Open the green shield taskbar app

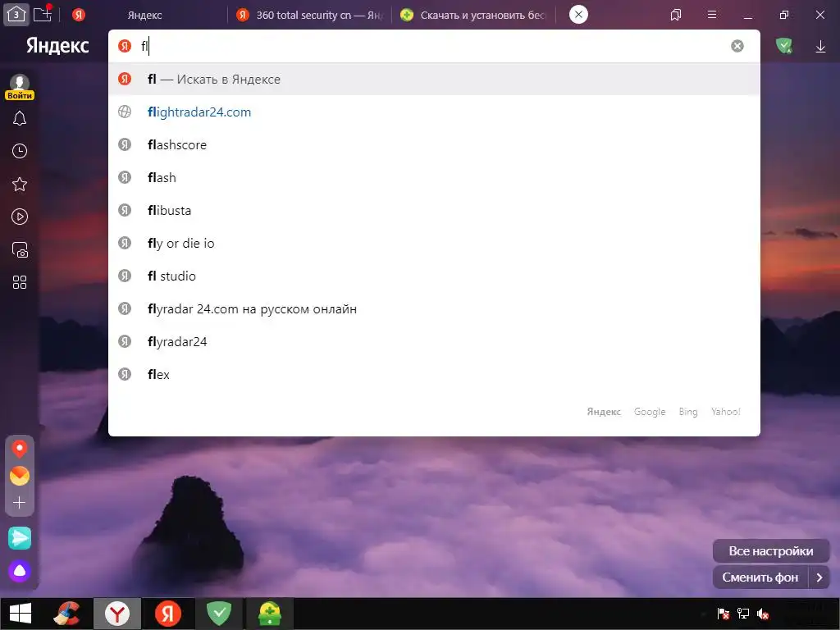(x=218, y=614)
